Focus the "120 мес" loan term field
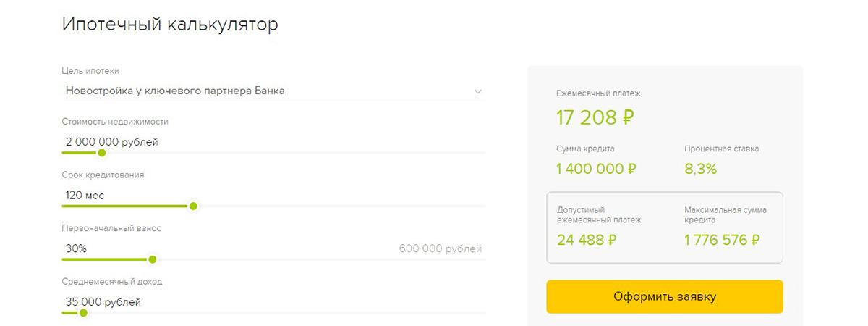 click(x=85, y=195)
